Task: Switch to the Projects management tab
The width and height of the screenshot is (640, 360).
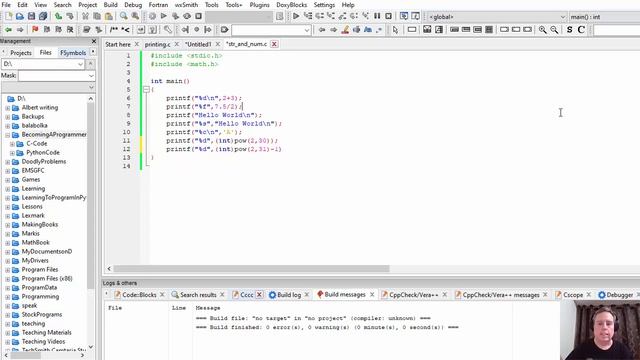Action: point(21,53)
